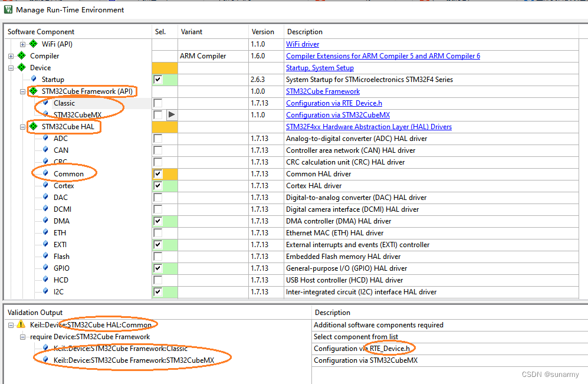Collapse the STM32Cube Framework (API) node
The height and width of the screenshot is (384, 588).
click(x=22, y=91)
